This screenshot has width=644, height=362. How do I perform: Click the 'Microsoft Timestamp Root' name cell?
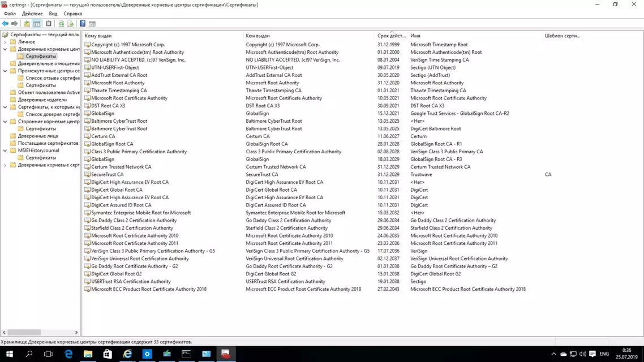tap(439, 45)
